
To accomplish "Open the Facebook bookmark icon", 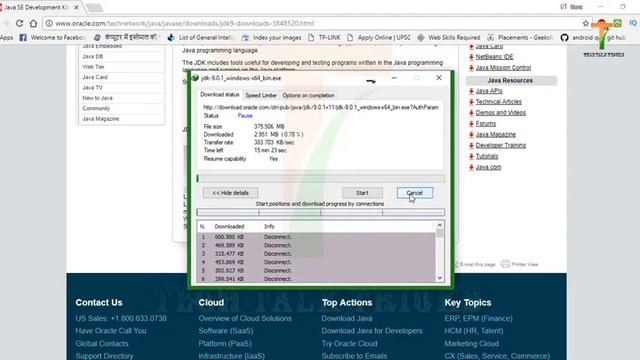I will click(x=23, y=38).
